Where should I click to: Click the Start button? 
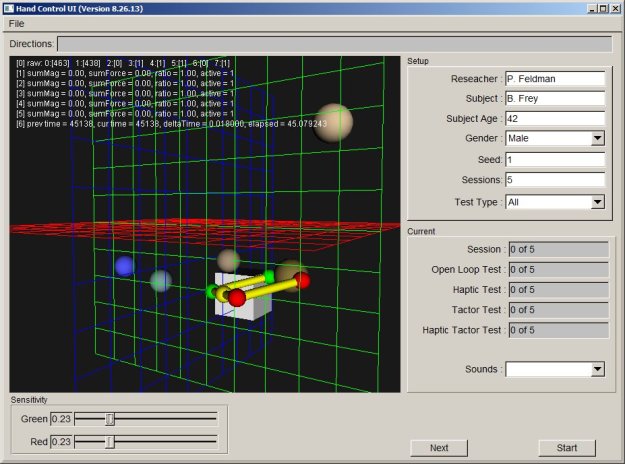tap(566, 447)
